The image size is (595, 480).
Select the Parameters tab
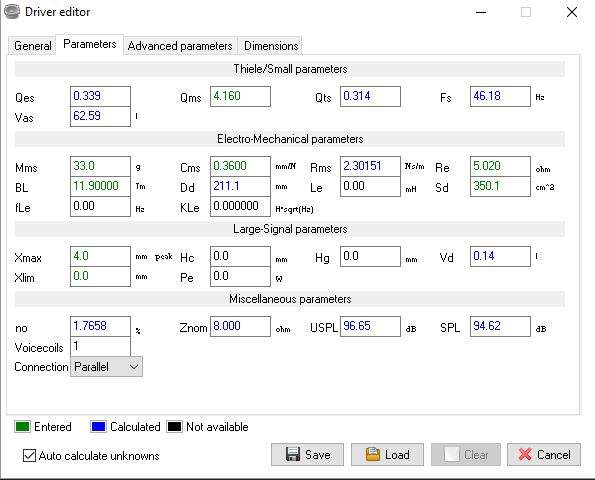(x=90, y=44)
